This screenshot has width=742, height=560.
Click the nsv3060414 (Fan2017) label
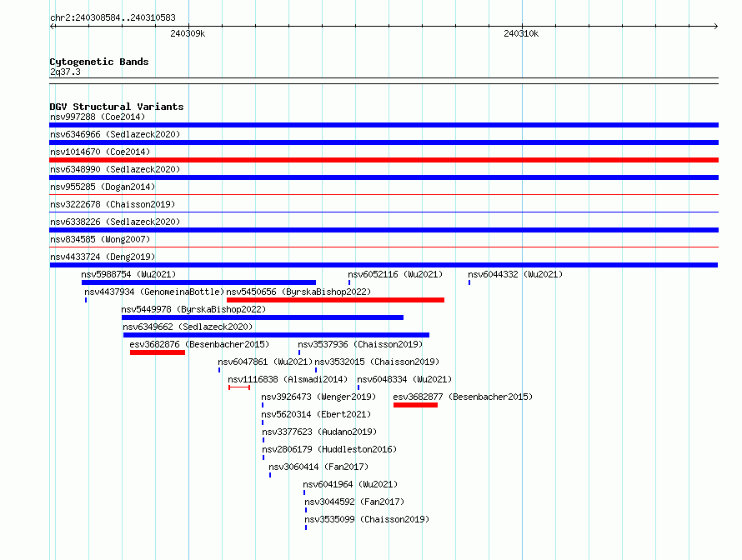coord(318,467)
